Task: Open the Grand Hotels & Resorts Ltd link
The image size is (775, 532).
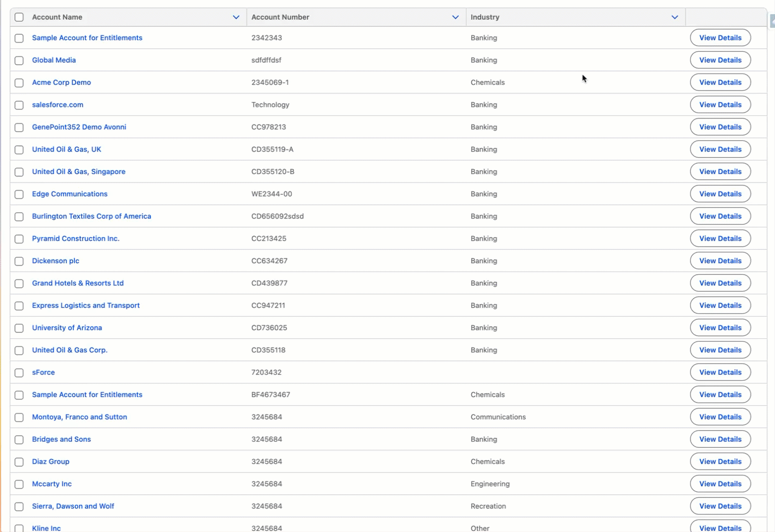Action: click(78, 283)
